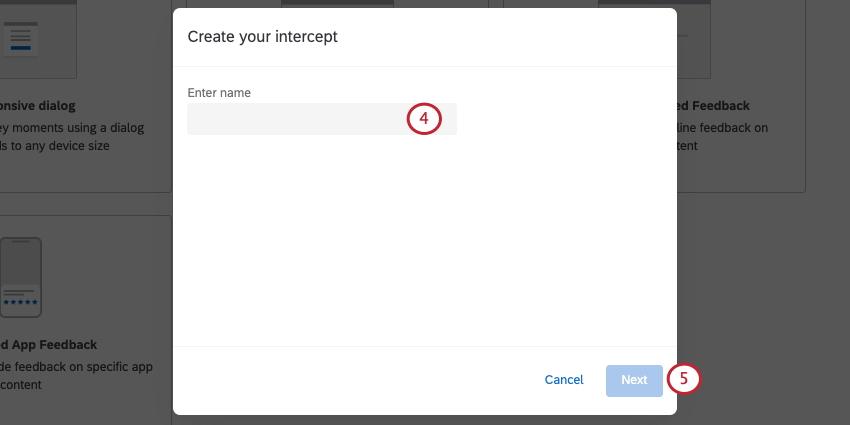Image resolution: width=850 pixels, height=425 pixels.
Task: Click the Cancel link in dialog
Action: click(564, 380)
